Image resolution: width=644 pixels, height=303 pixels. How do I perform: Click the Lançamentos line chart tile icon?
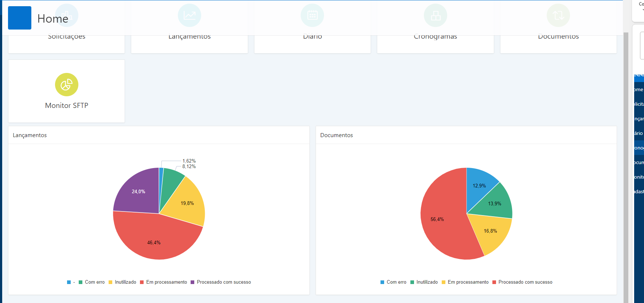(189, 15)
